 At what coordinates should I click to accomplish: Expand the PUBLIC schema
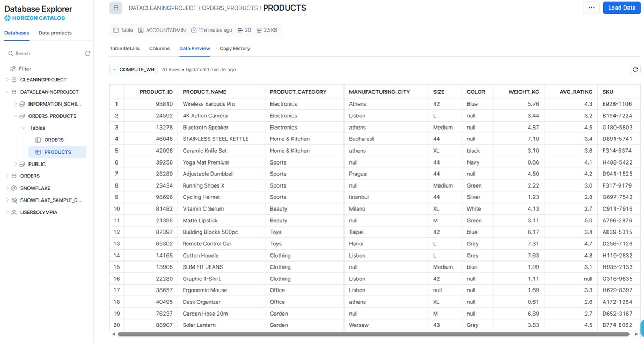pos(15,164)
